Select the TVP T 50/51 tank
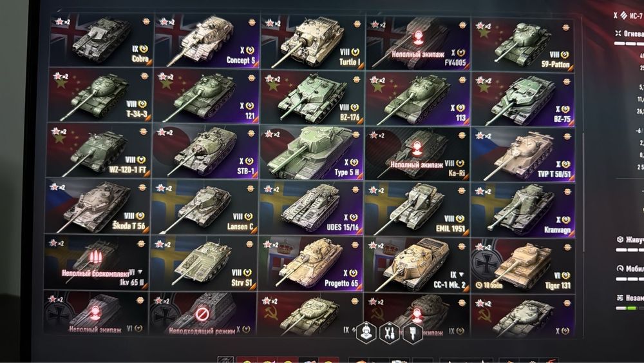 tap(522, 153)
